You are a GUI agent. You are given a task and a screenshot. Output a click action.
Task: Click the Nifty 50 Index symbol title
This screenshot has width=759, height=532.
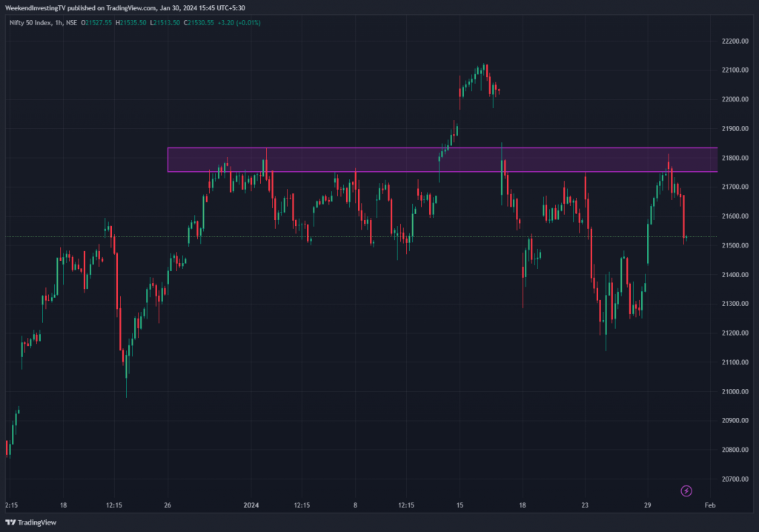click(30, 23)
